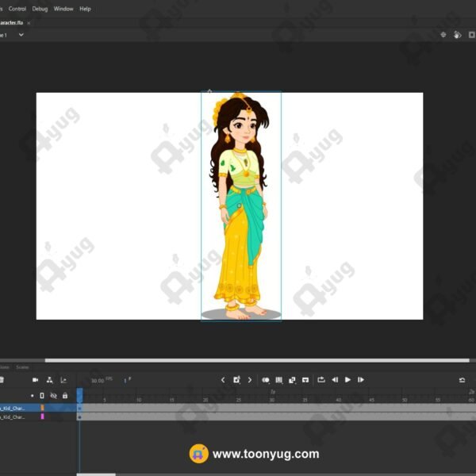The height and width of the screenshot is (476, 476).
Task: Click frame 30 on timeline ruler
Action: point(271,400)
